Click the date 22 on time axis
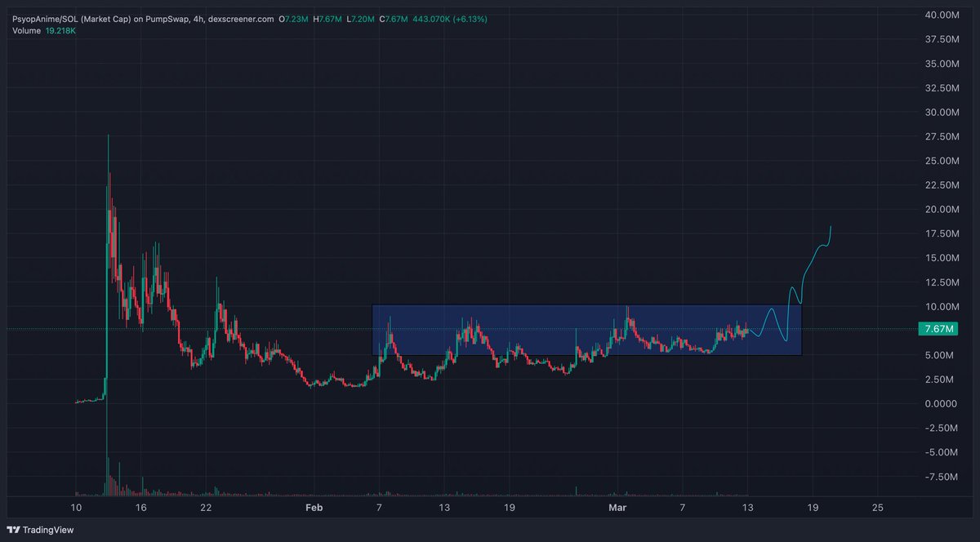The height and width of the screenshot is (542, 980). tap(206, 507)
